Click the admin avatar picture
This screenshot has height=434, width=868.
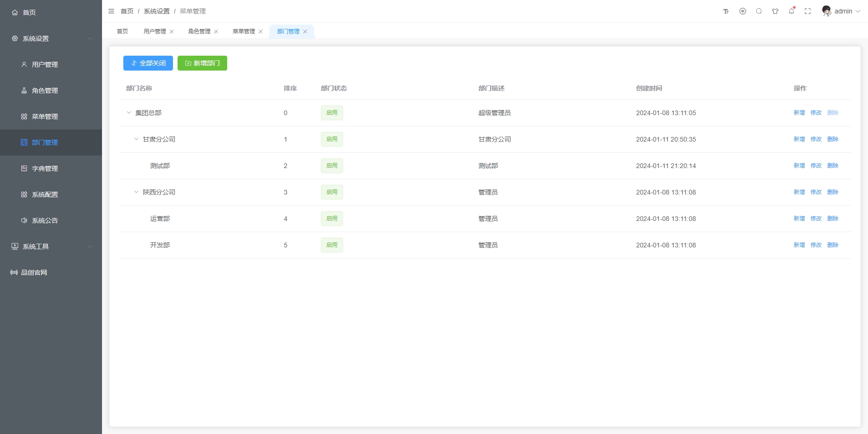coord(826,11)
